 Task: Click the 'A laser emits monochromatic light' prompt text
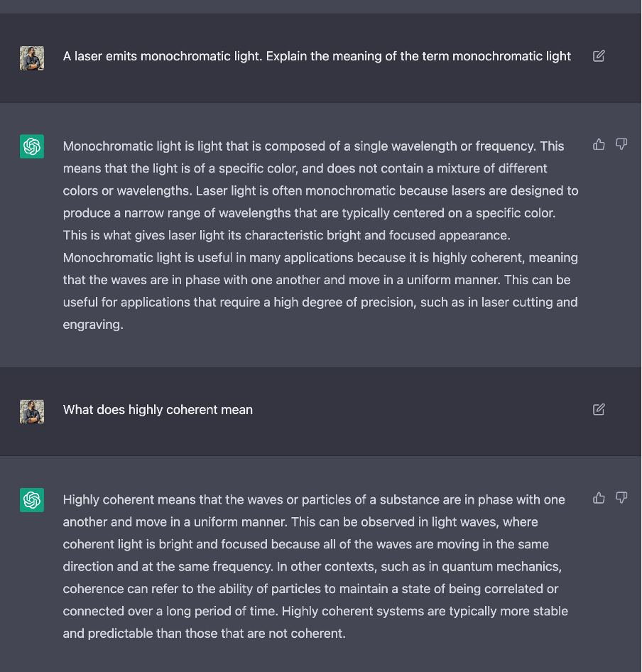tap(317, 56)
